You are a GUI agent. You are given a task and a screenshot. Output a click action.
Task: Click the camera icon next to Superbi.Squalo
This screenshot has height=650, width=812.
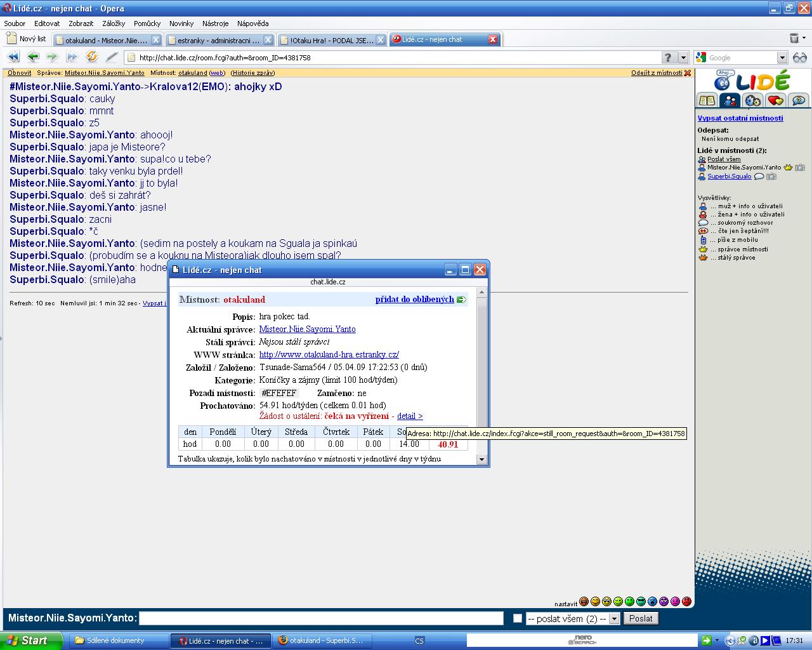771,176
